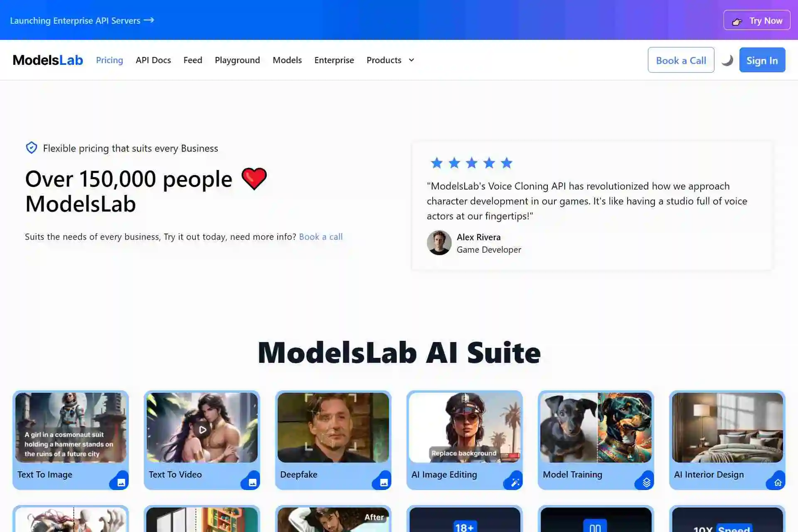Click the Text To Image label

coord(45,474)
